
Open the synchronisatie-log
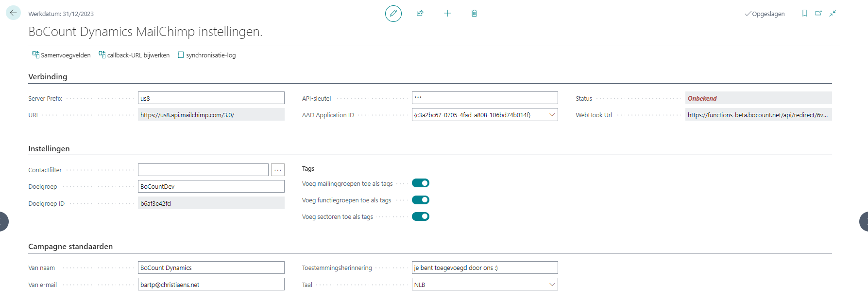pyautogui.click(x=206, y=55)
